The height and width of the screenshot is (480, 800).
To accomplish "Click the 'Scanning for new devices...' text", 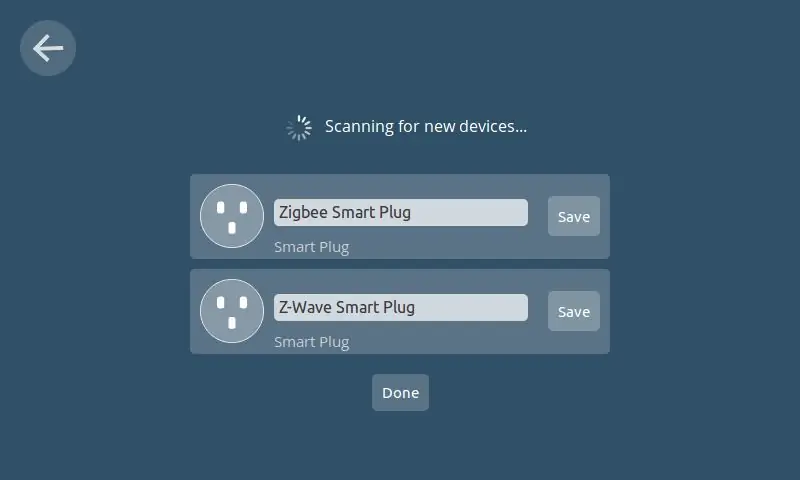I will (x=426, y=127).
